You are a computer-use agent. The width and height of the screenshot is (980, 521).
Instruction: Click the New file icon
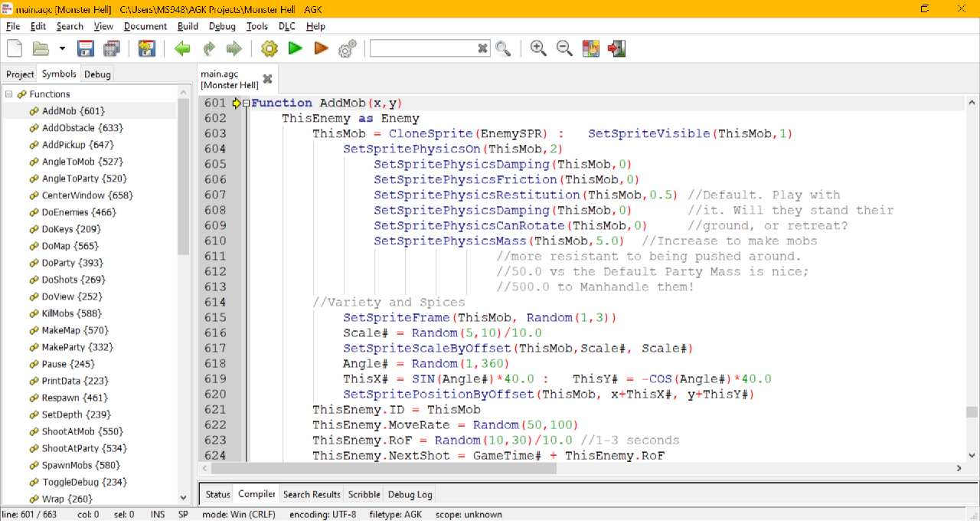[15, 48]
